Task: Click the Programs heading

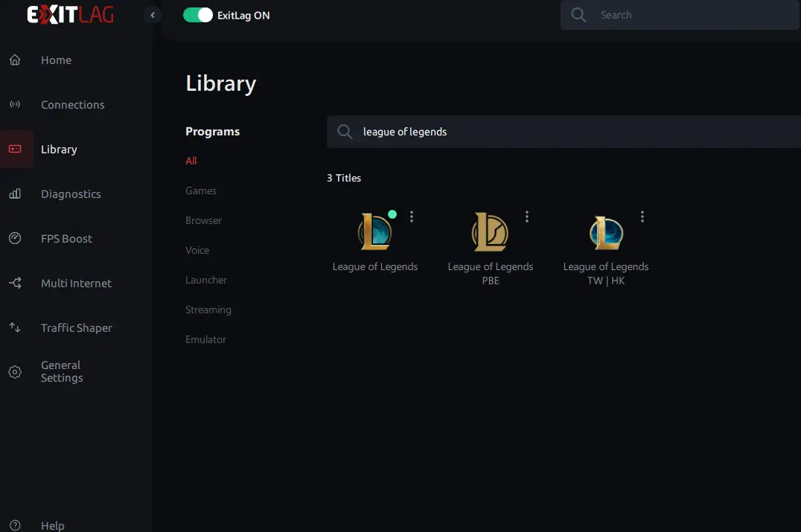Action: [x=212, y=131]
